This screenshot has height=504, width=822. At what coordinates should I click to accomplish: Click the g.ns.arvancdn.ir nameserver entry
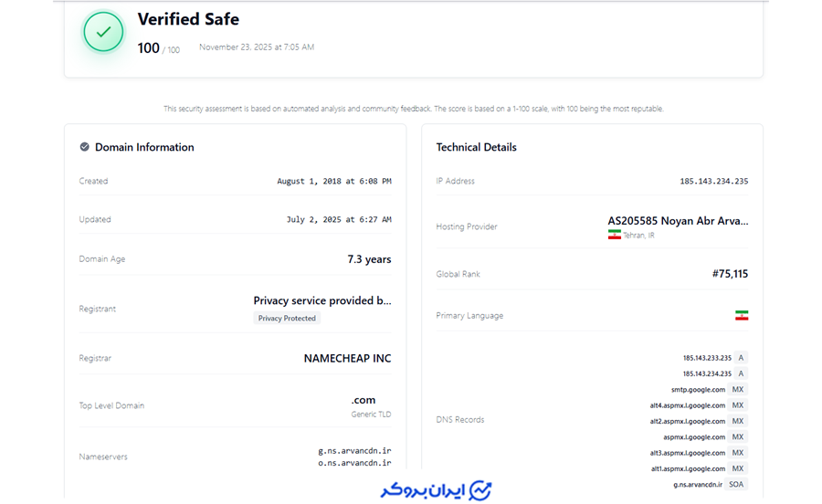pyautogui.click(x=354, y=451)
